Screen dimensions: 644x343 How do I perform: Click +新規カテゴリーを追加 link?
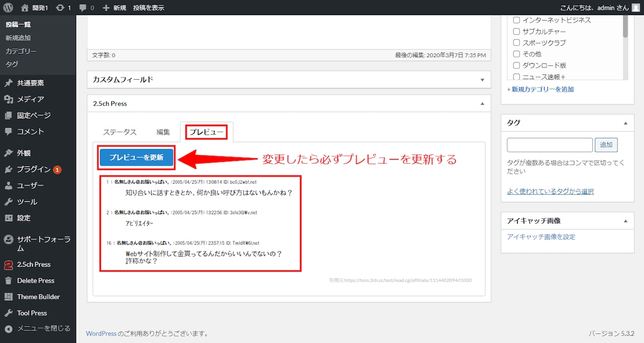[x=541, y=89]
